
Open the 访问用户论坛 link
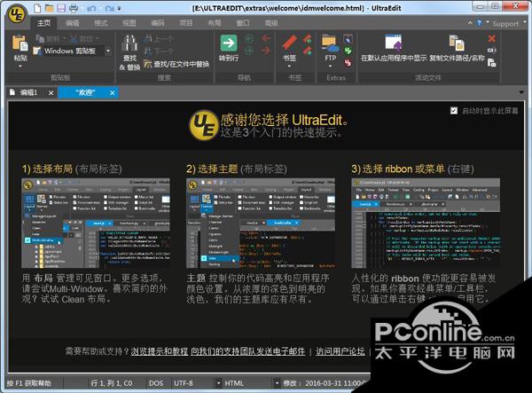(x=340, y=351)
